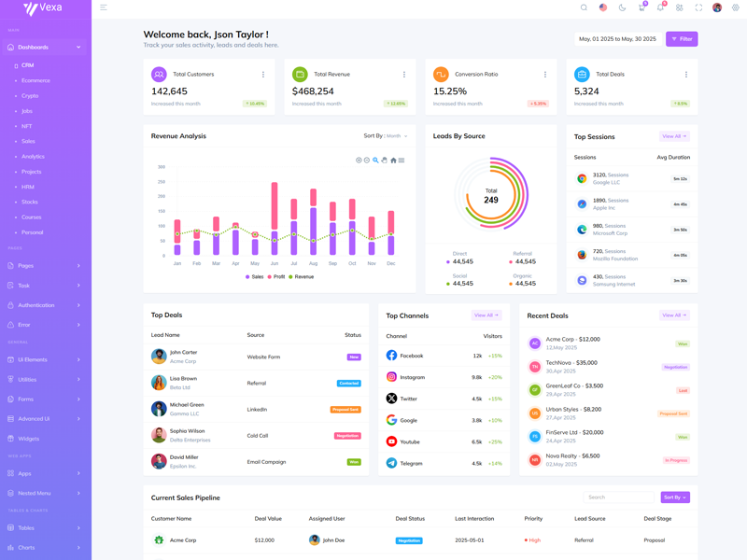Click the notifications bell icon
Viewport: 747px width, 560px height.
660,7
